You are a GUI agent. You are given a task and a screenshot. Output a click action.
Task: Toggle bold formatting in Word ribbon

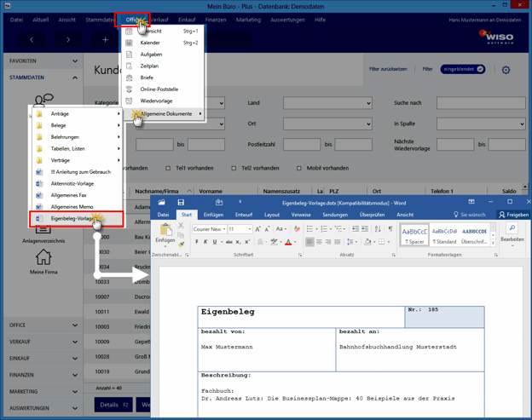pos(196,242)
